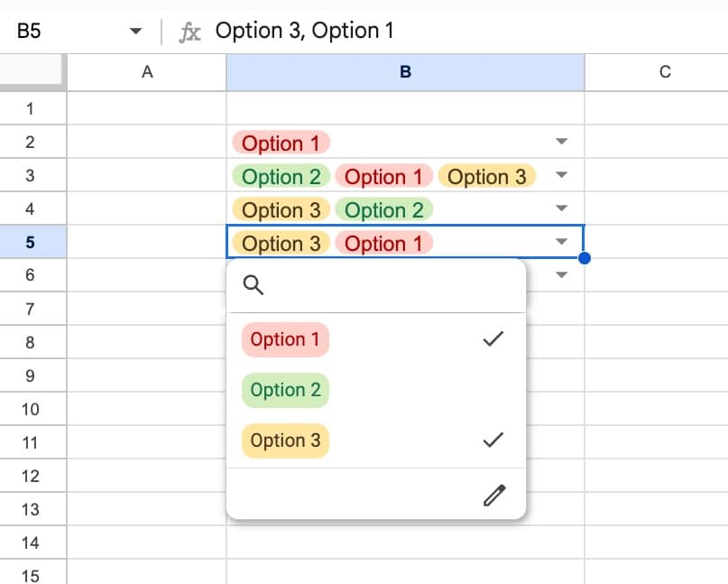Click the Option 3 yellow chip in cell B5
The height and width of the screenshot is (584, 728).
pyautogui.click(x=281, y=243)
